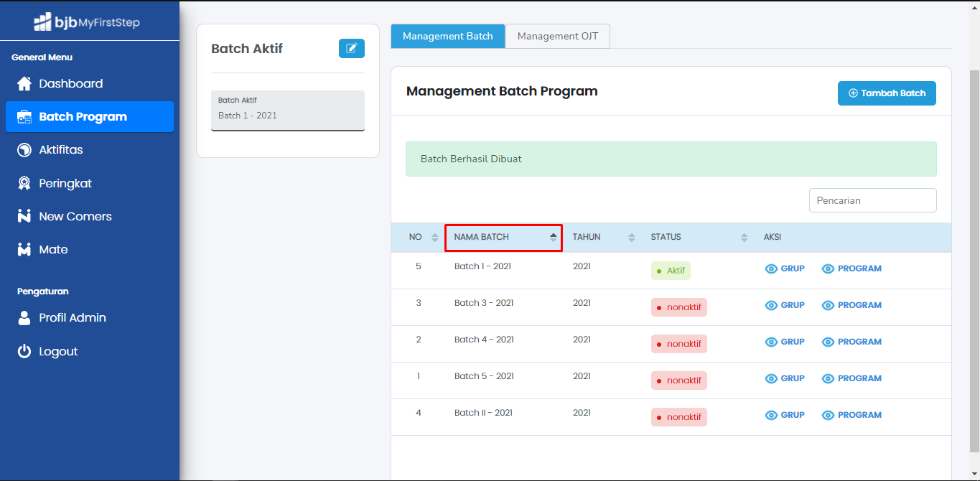Sort the table by TAHUN column
Viewport: 980px width, 481px height.
coord(603,237)
